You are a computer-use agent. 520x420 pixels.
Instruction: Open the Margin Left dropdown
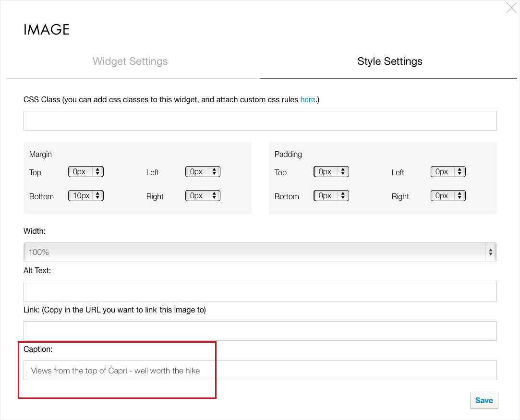203,172
